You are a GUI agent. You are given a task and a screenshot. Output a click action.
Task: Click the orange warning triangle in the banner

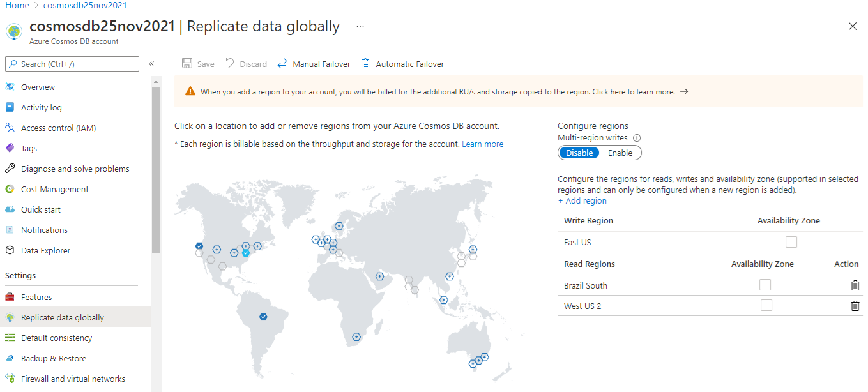click(190, 91)
